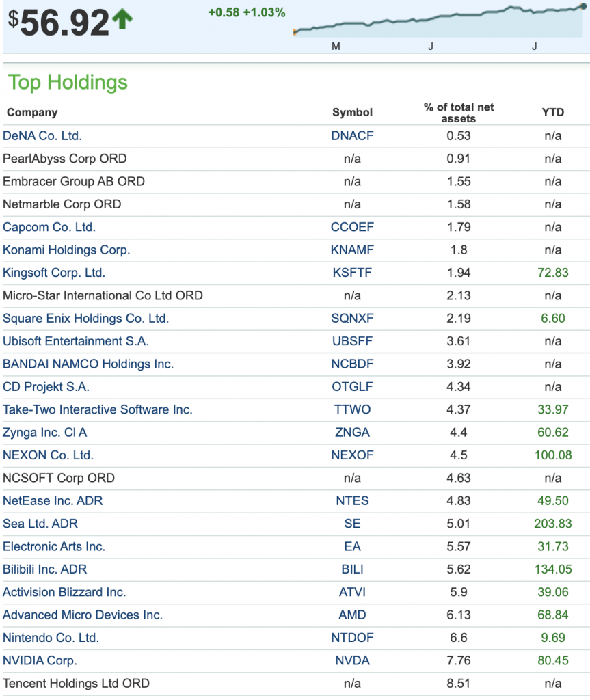590x700 pixels.
Task: Open the OTGLF ticker symbol
Action: (x=352, y=387)
